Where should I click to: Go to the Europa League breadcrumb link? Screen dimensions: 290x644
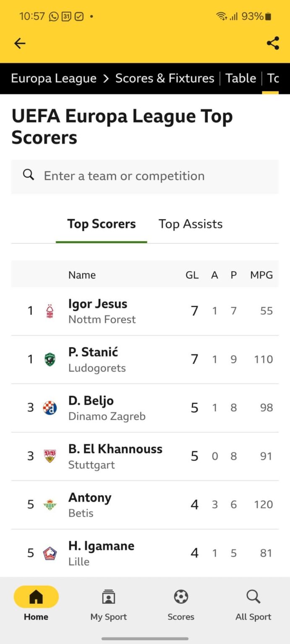pyautogui.click(x=54, y=78)
